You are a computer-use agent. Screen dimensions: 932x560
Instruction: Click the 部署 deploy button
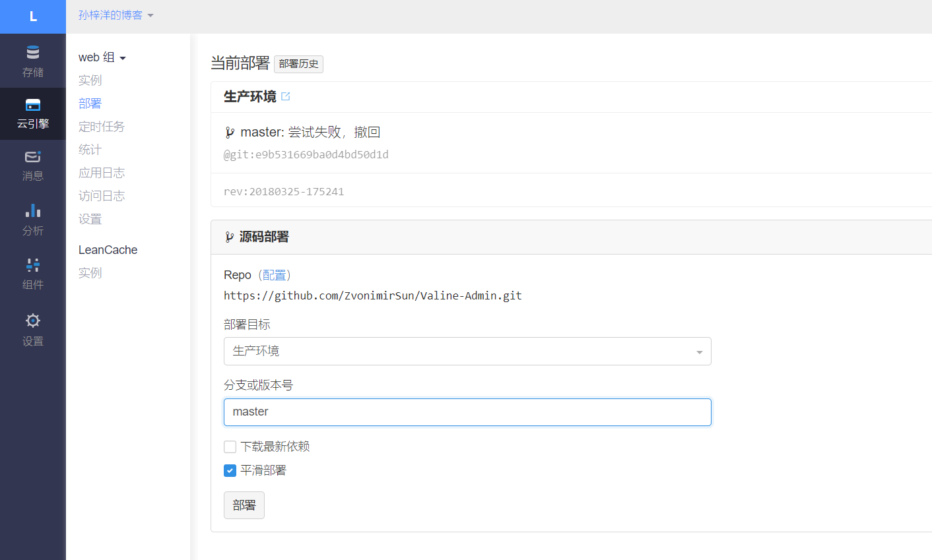pos(244,505)
